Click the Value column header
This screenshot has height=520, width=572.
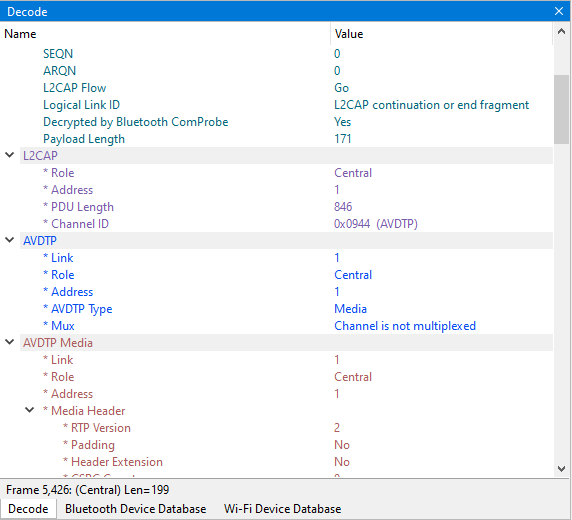pyautogui.click(x=442, y=34)
